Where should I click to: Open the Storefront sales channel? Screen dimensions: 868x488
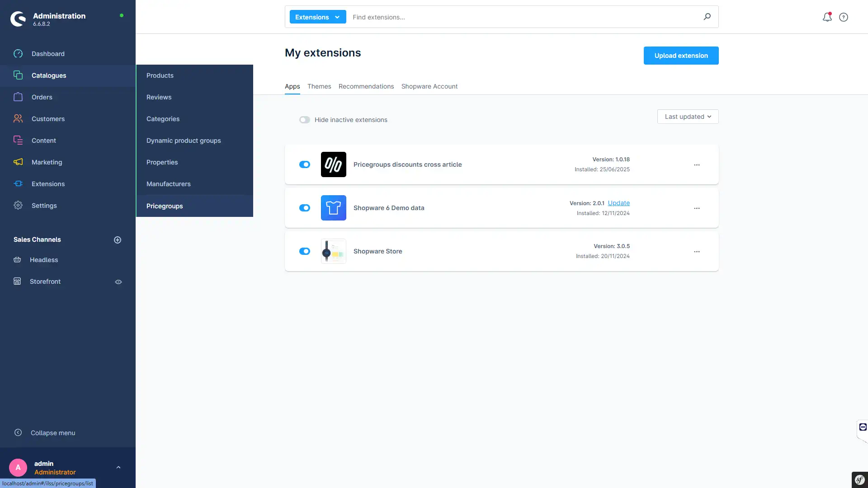[x=45, y=282]
